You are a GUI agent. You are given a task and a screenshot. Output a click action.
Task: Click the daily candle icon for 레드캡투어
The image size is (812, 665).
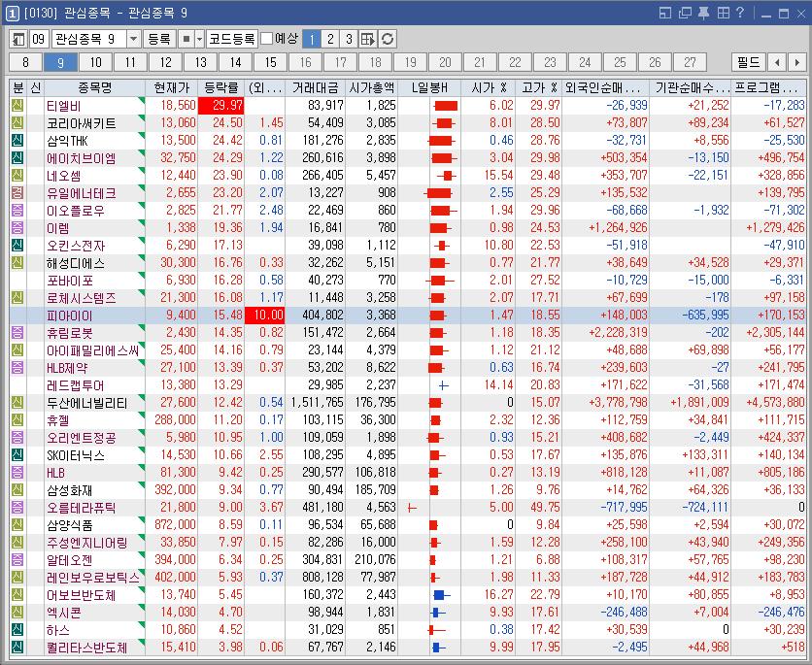[443, 385]
